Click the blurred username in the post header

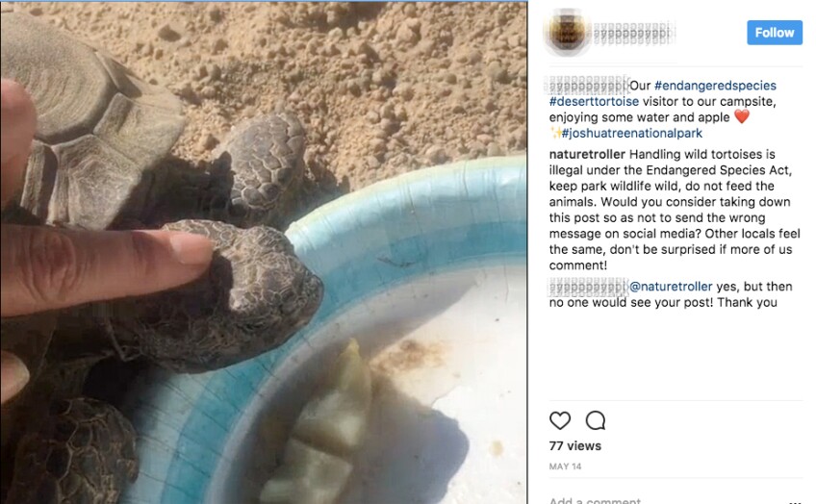point(632,34)
